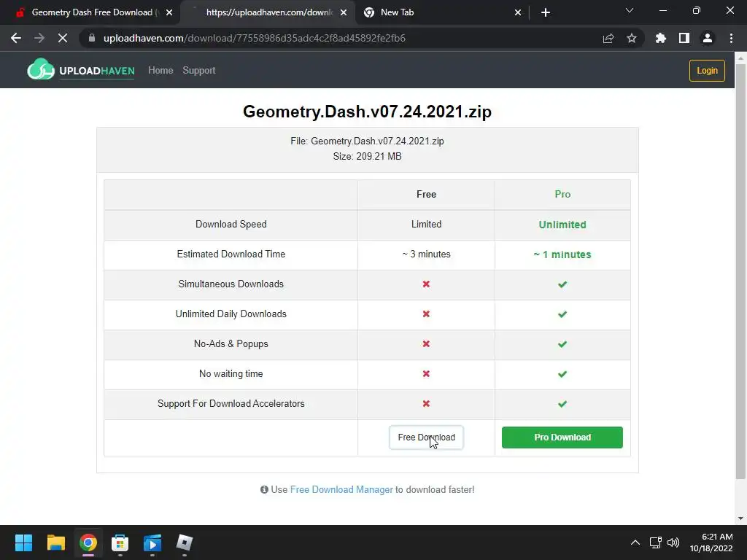Bookmark this page with the star icon
This screenshot has height=560, width=747.
632,38
